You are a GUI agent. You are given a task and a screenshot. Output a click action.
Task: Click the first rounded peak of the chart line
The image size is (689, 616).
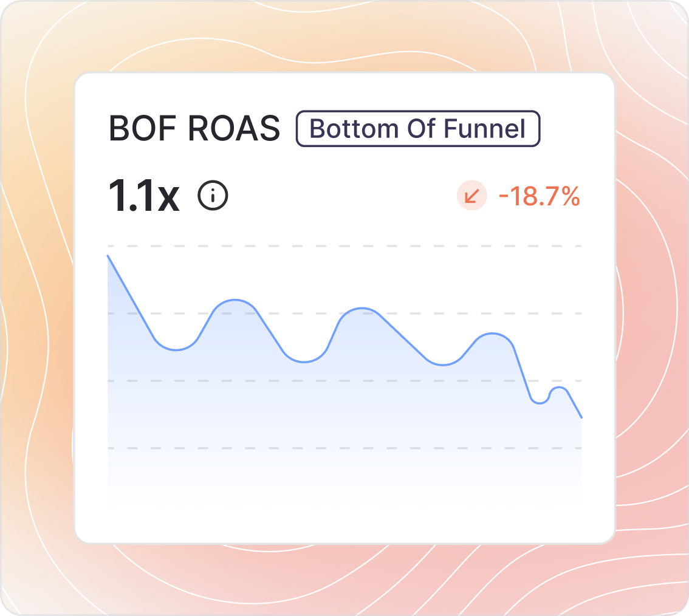click(235, 300)
